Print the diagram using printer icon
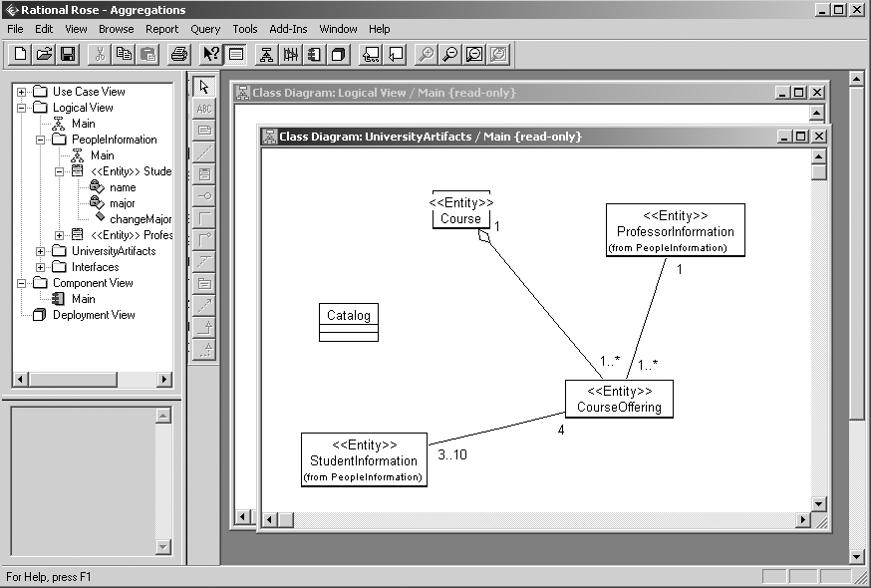Screen dimensions: 871x588 point(178,55)
